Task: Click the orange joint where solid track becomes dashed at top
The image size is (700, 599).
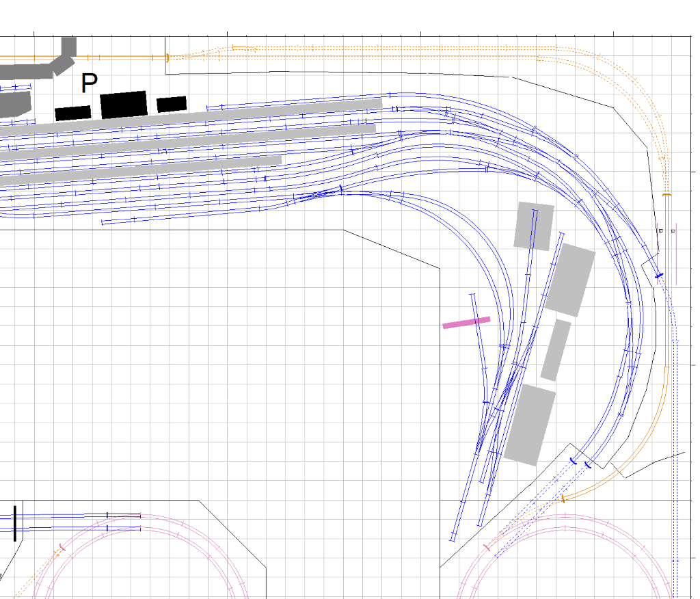Action: tap(167, 58)
